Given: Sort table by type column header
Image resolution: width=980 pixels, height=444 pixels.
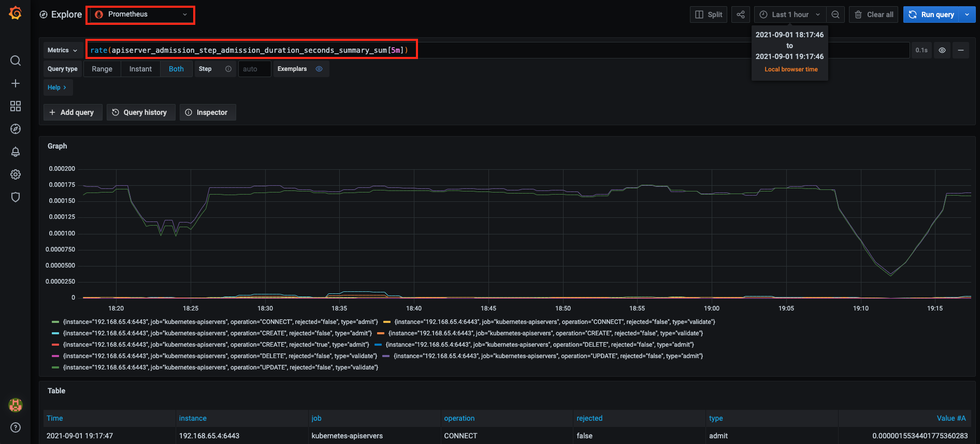Looking at the screenshot, I should [716, 418].
